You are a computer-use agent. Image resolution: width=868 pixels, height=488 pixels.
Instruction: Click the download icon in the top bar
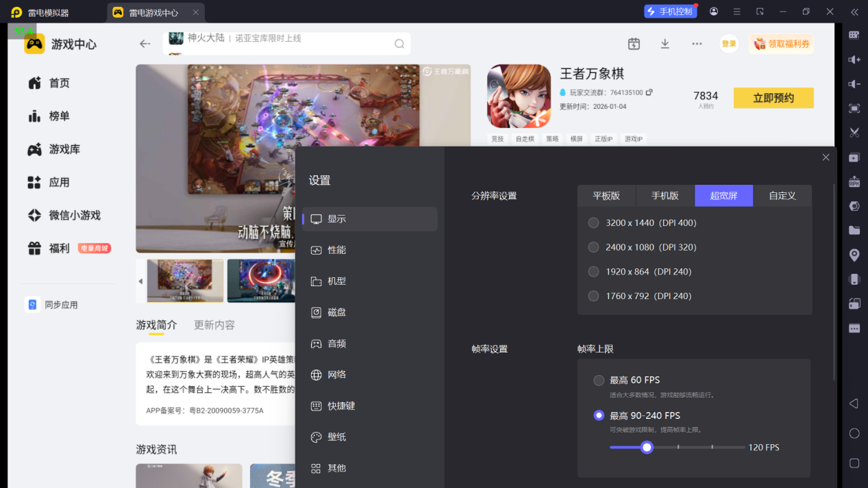pos(665,43)
